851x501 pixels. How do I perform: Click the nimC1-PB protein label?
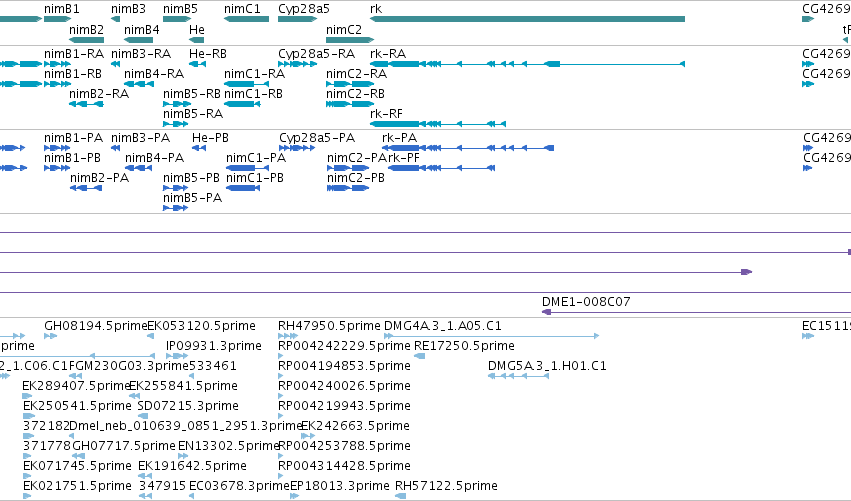click(x=255, y=178)
